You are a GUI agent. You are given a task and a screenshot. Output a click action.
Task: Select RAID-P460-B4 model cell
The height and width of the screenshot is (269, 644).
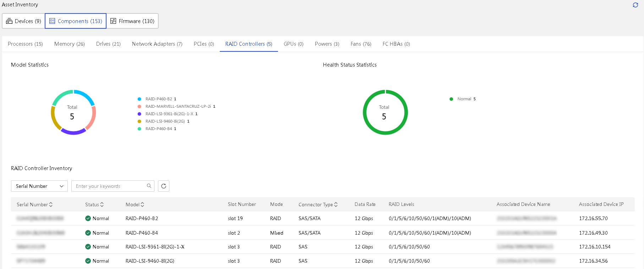click(x=142, y=233)
